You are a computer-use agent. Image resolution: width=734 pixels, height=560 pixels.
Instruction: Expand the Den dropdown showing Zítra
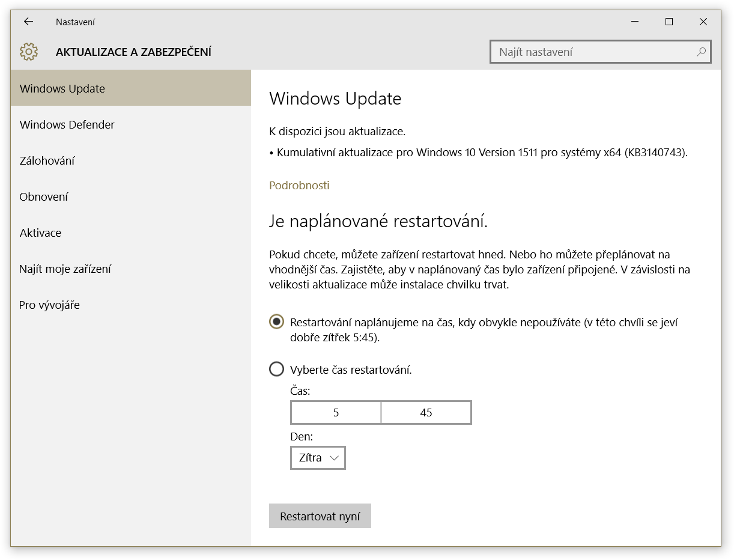(318, 458)
